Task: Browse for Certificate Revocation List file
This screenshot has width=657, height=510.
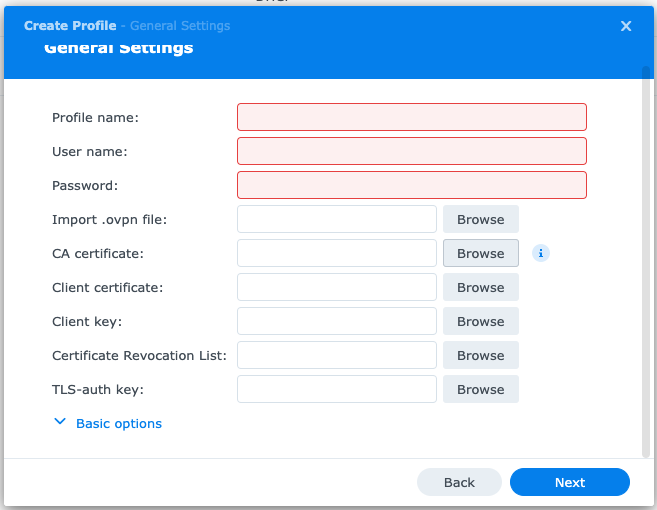Action: coord(480,355)
